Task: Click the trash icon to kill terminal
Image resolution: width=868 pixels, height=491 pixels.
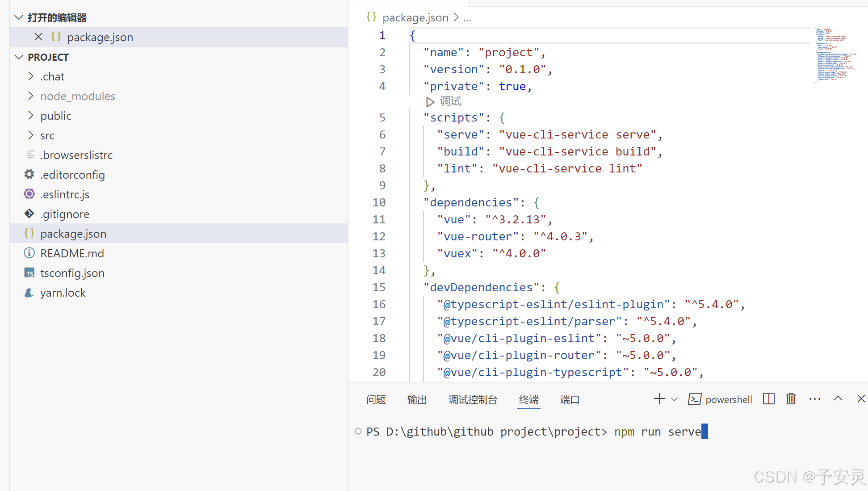Action: point(791,399)
